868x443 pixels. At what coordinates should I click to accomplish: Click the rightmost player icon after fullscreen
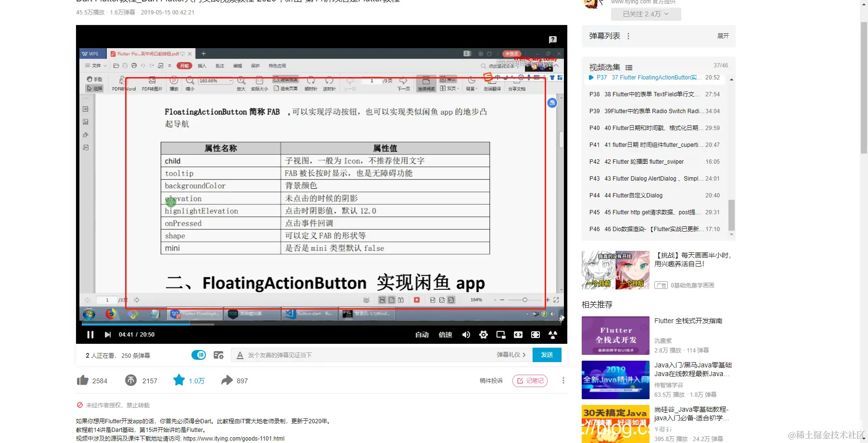click(x=553, y=335)
